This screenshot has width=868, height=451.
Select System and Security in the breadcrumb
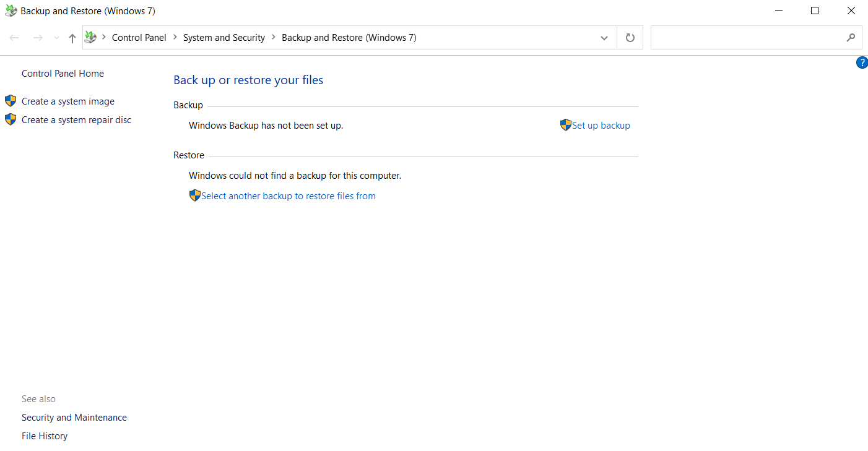tap(224, 37)
